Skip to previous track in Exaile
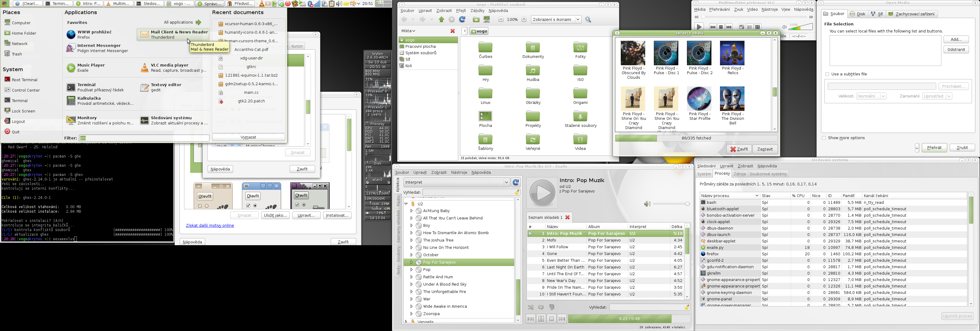 coord(530,319)
